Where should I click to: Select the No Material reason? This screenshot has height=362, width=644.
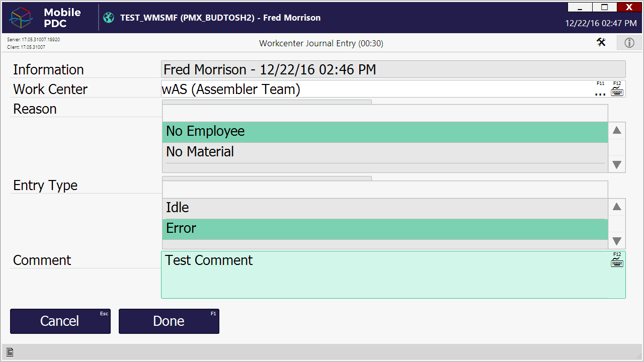click(x=385, y=152)
